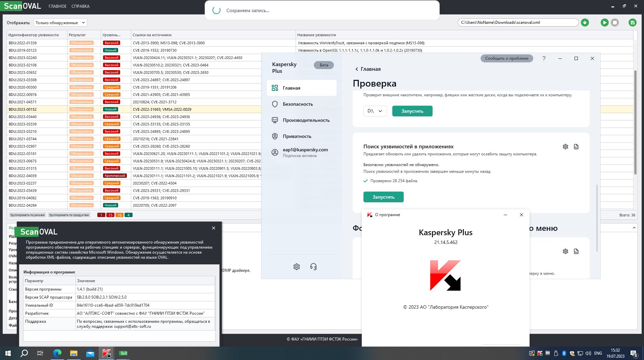Click the Kaspersky help question mark icon
Viewport: 644px width, 360px height.
(x=544, y=58)
